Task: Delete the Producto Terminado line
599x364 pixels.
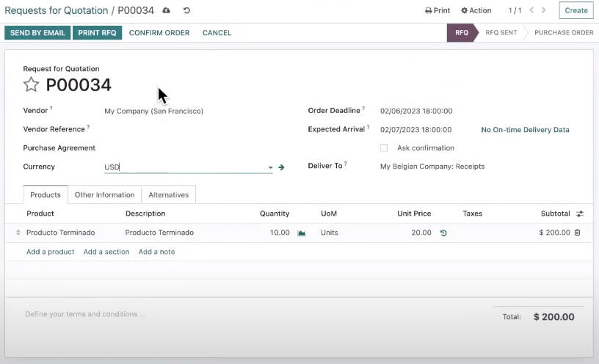Action: (577, 233)
